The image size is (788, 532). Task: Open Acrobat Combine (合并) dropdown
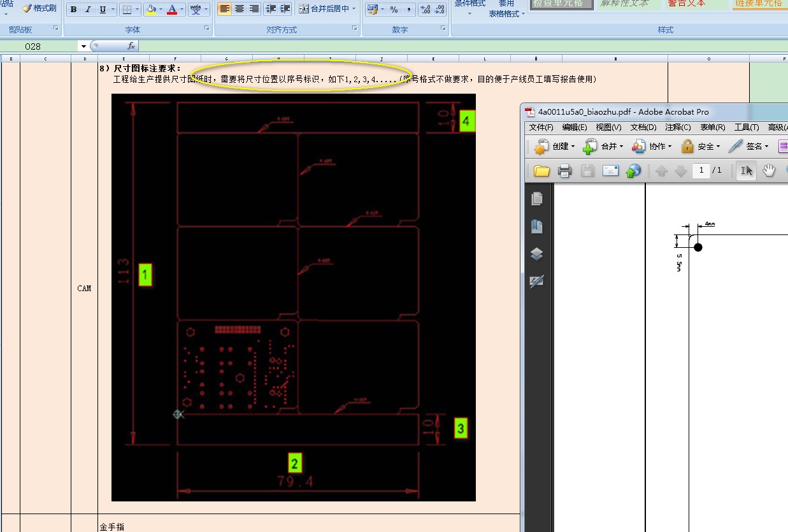click(603, 147)
